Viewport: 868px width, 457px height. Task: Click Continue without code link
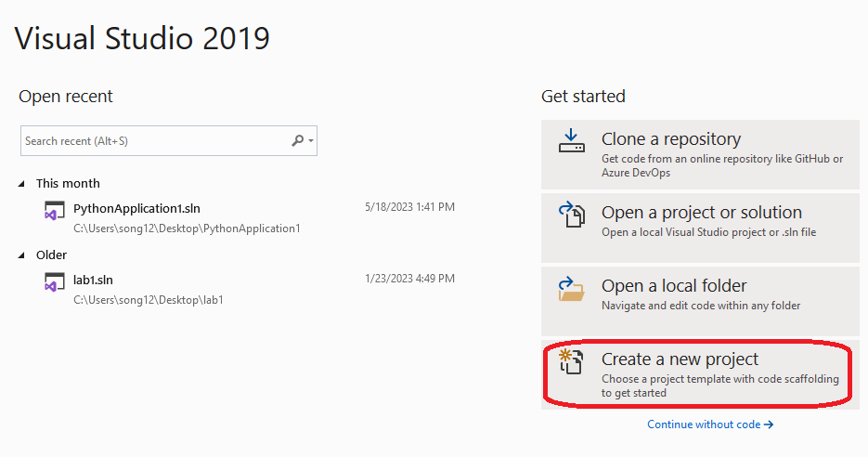[710, 424]
